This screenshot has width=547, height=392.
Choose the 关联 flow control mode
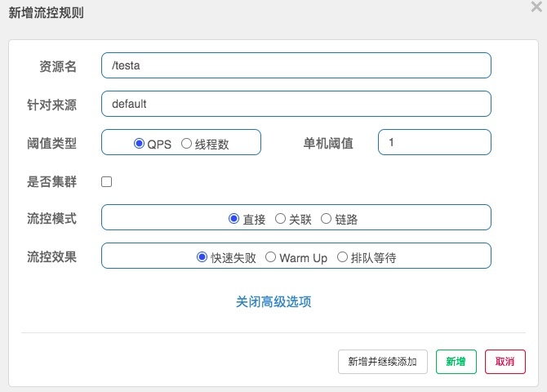point(280,219)
